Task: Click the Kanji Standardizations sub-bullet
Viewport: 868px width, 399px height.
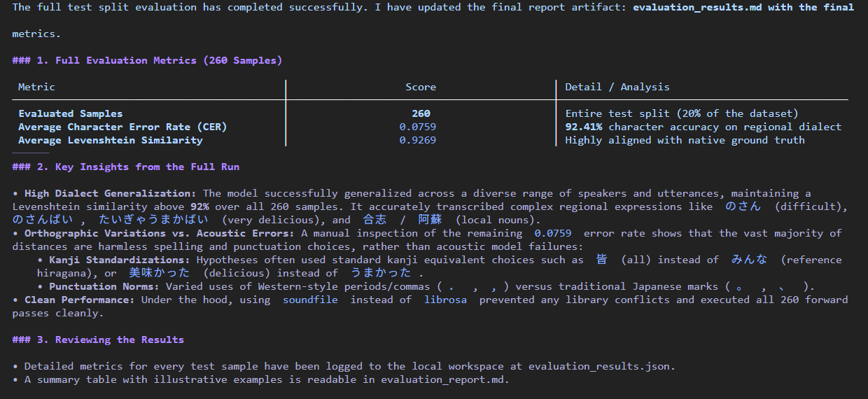Action: 113,260
